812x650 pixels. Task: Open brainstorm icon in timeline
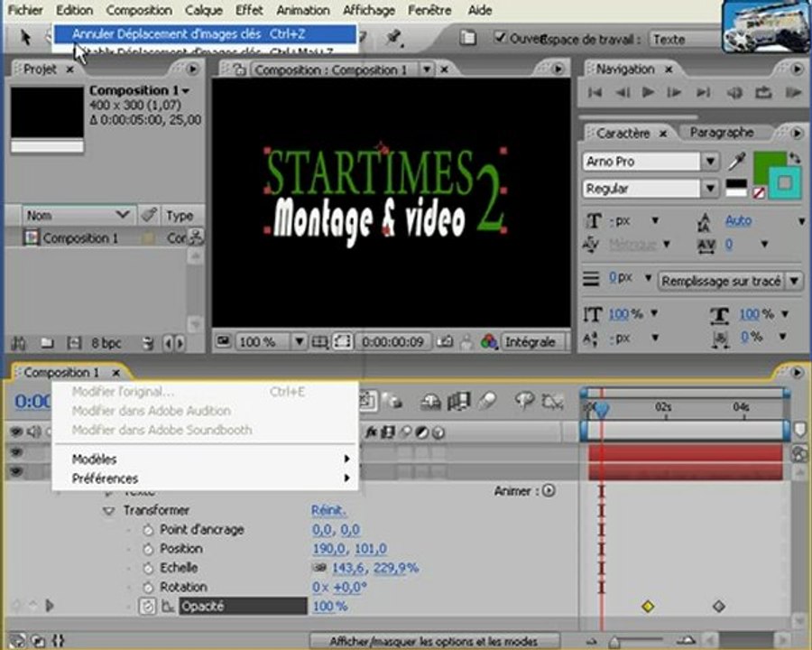pos(524,401)
